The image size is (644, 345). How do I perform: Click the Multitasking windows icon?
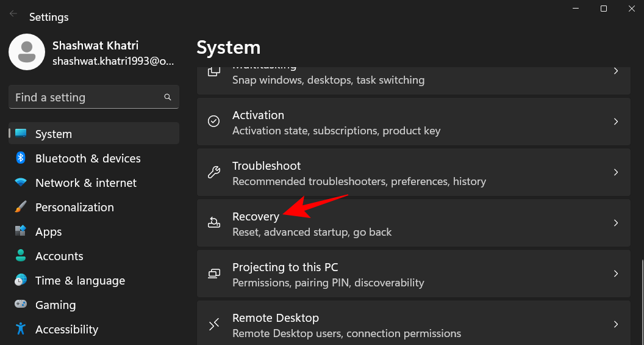[x=214, y=71]
